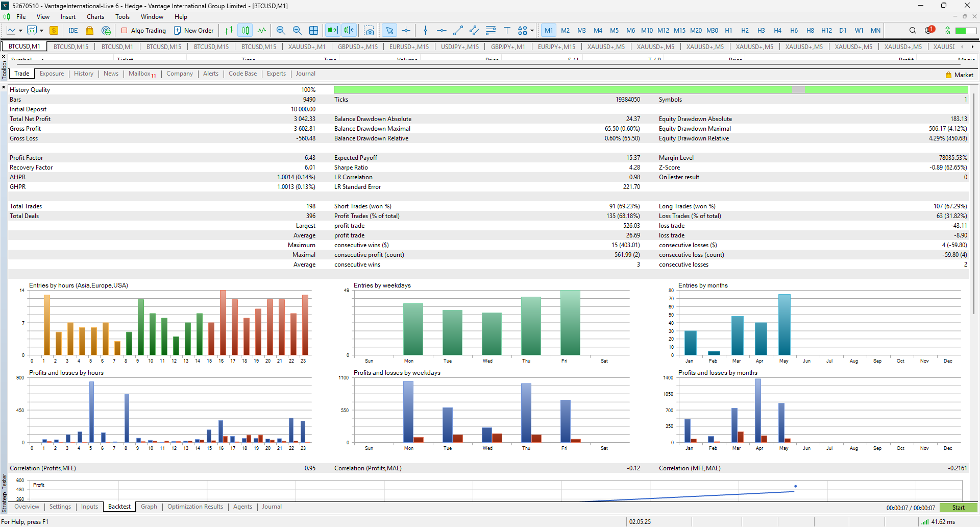
Task: Expand the chart type dropdown arrow
Action: [20, 31]
